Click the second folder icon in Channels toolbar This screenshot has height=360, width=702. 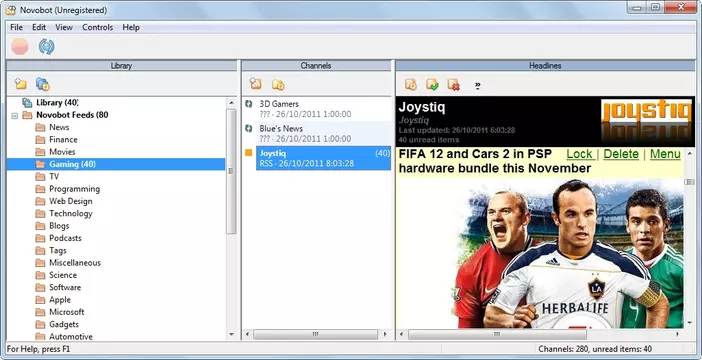click(278, 84)
